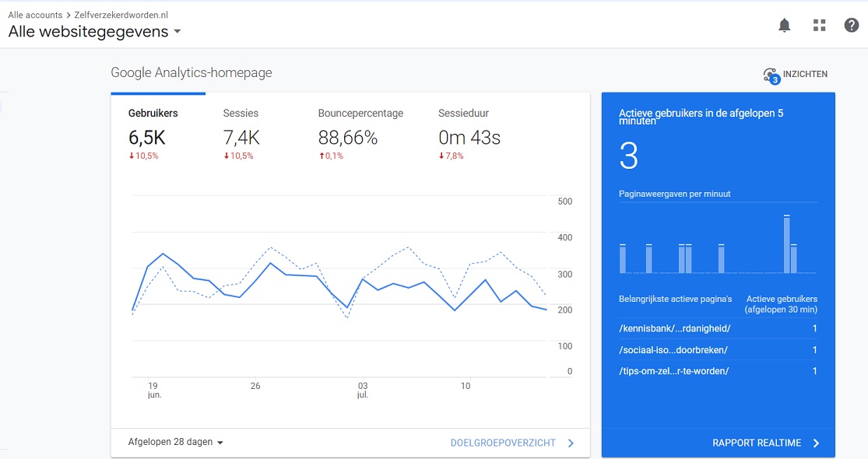The image size is (868, 459).
Task: Open the /sociaal-iso...doorbreken/ active page
Action: 673,350
